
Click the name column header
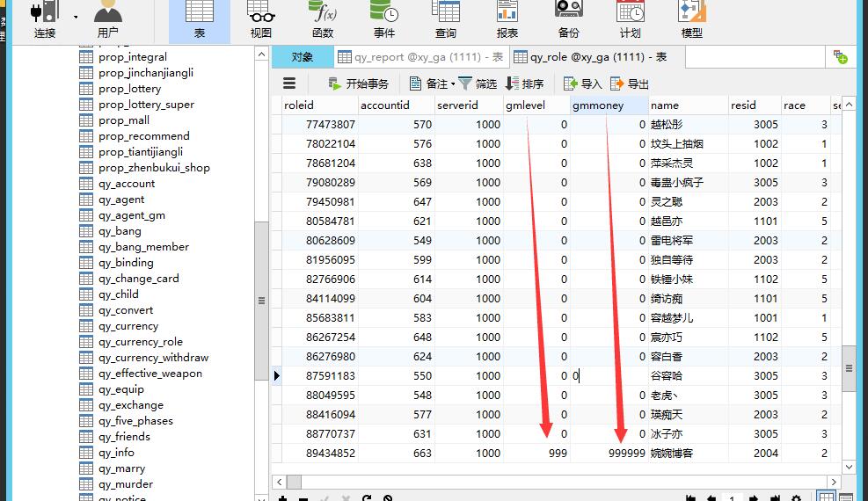click(689, 105)
